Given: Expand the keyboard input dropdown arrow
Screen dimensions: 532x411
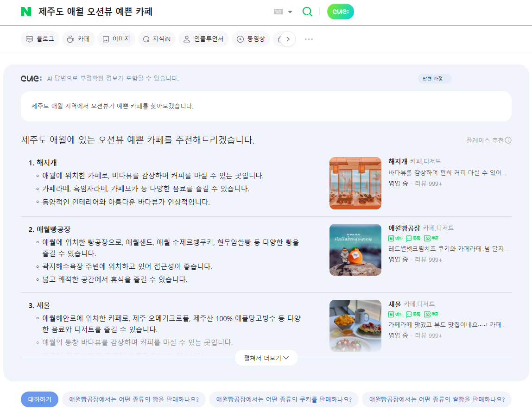Looking at the screenshot, I should click(290, 12).
